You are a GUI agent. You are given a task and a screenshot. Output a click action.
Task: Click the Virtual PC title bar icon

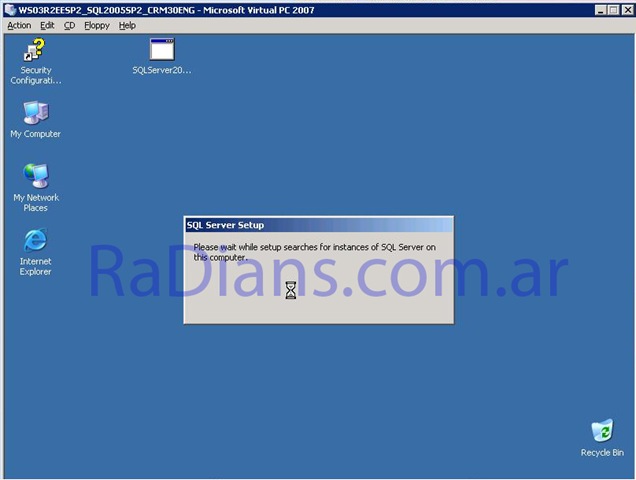click(x=10, y=9)
